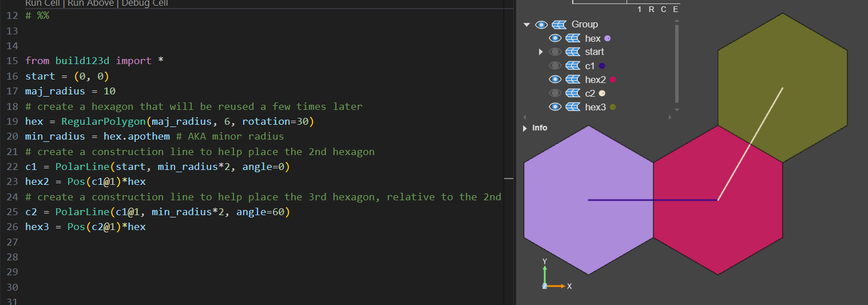
Task: Toggle the edges icon for c1
Action: [x=573, y=66]
